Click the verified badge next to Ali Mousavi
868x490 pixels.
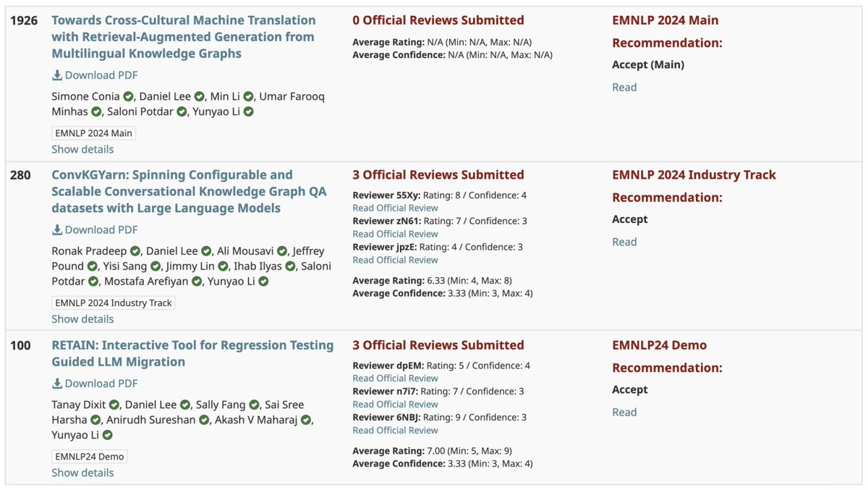point(282,251)
